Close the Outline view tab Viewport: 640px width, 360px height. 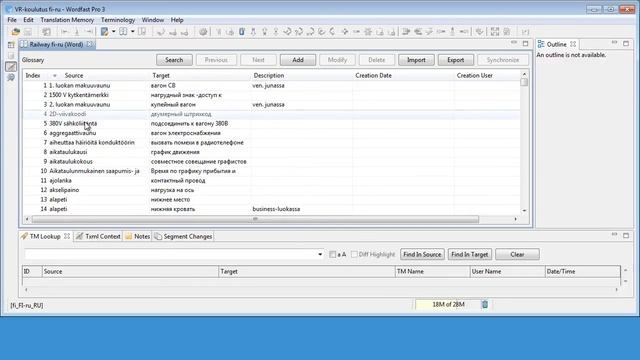[x=573, y=44]
